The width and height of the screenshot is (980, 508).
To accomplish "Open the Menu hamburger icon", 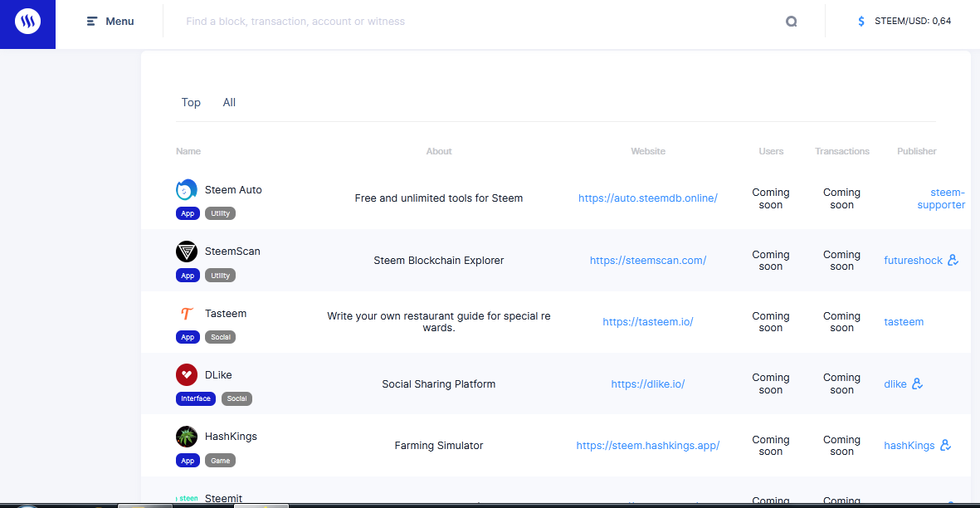I will pos(92,22).
